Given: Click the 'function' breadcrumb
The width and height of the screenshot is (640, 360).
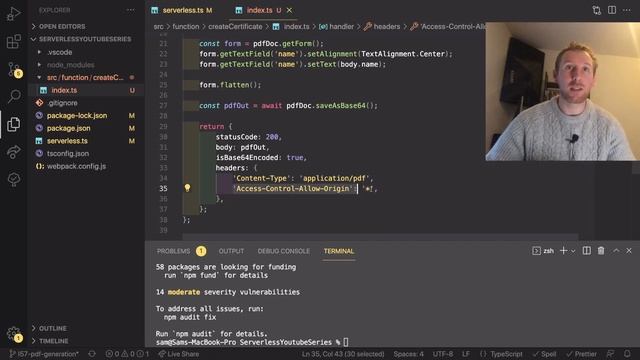Looking at the screenshot, I should coord(186,27).
